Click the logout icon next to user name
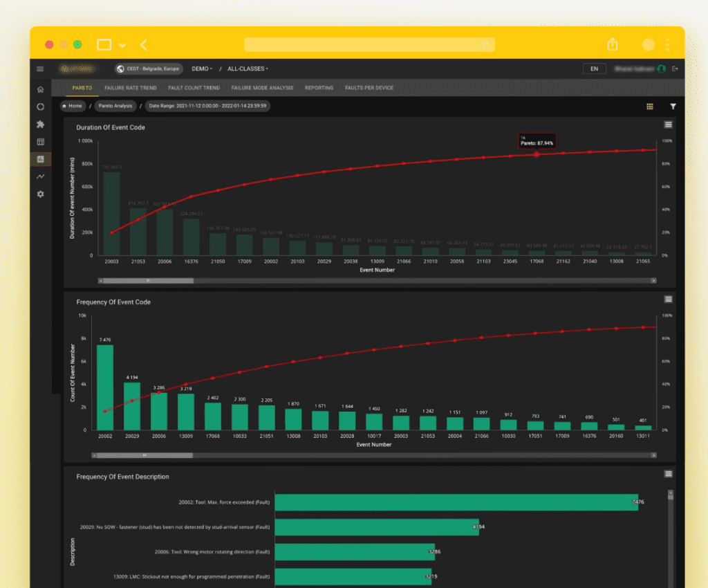 676,69
